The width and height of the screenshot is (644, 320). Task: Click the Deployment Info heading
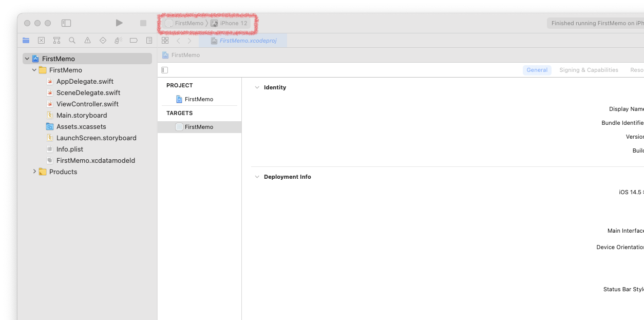[x=288, y=177]
